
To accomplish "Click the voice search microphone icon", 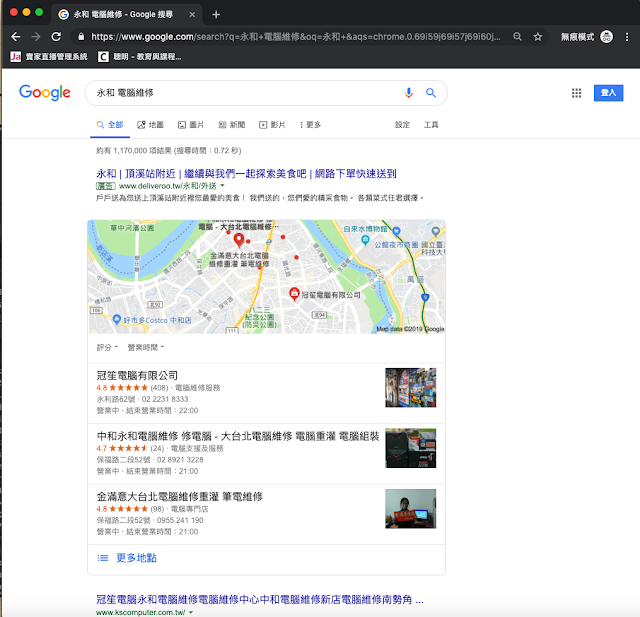I will (x=409, y=93).
